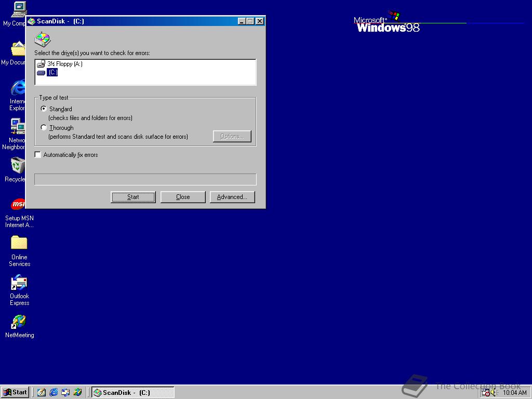Minimize the ScanDisk window
Image resolution: width=532 pixels, height=399 pixels.
[242, 21]
